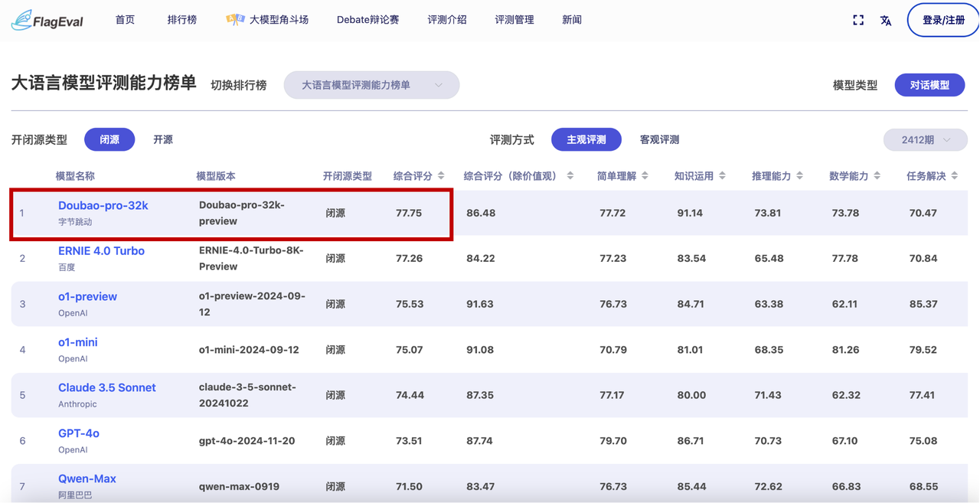980x503 pixels.
Task: Click the FlagEval logo
Action: (47, 20)
